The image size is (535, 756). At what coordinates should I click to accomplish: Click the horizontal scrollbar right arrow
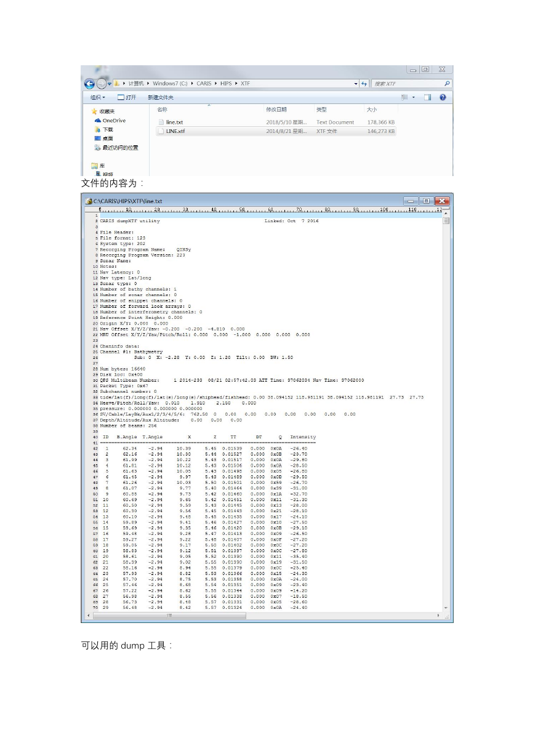439,615
